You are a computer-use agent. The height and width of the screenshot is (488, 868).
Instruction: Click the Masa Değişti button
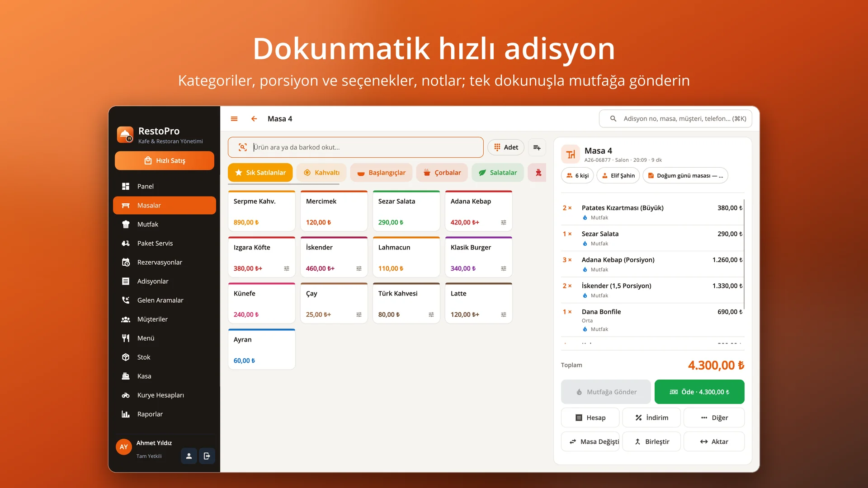point(590,441)
